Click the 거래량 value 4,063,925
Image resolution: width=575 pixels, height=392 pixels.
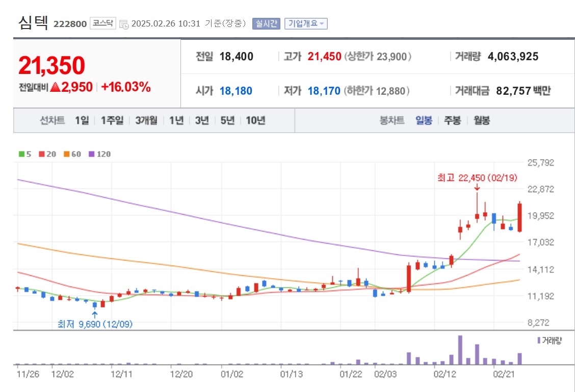coord(513,57)
